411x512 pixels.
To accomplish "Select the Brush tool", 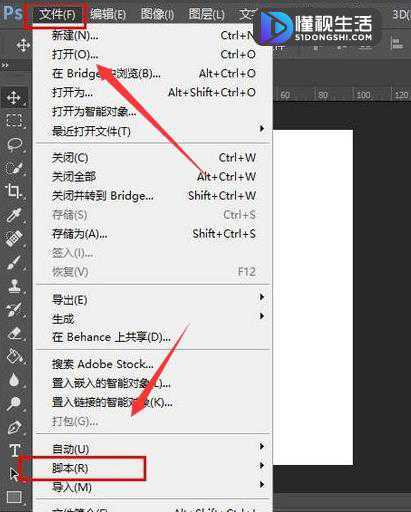I will tap(14, 262).
